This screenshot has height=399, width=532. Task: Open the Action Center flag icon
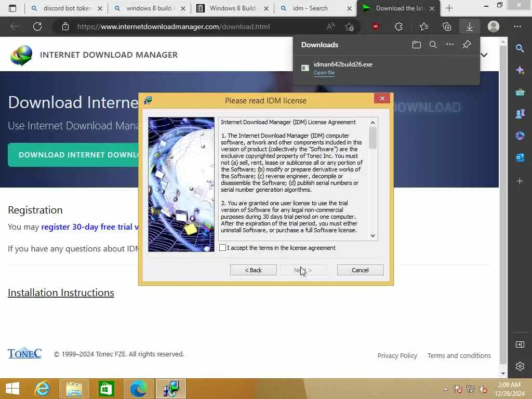coord(458,389)
